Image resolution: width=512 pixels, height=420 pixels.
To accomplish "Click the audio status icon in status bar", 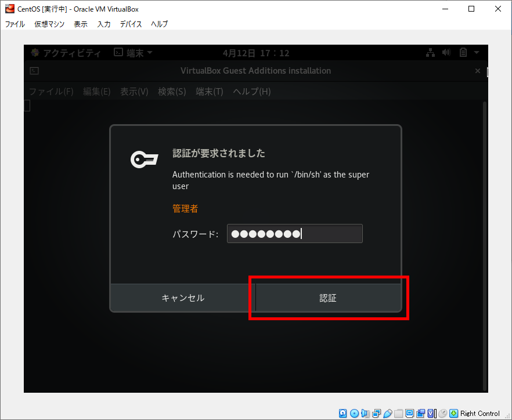I will tap(365, 414).
